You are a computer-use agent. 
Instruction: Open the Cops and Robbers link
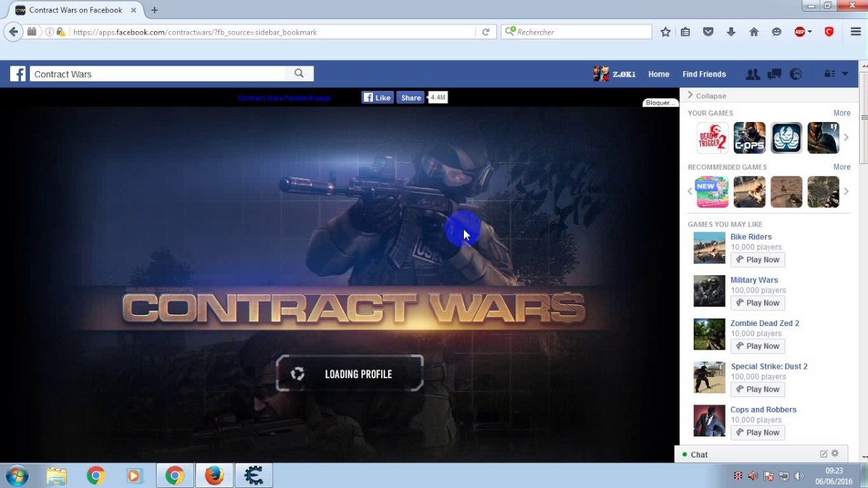764,409
